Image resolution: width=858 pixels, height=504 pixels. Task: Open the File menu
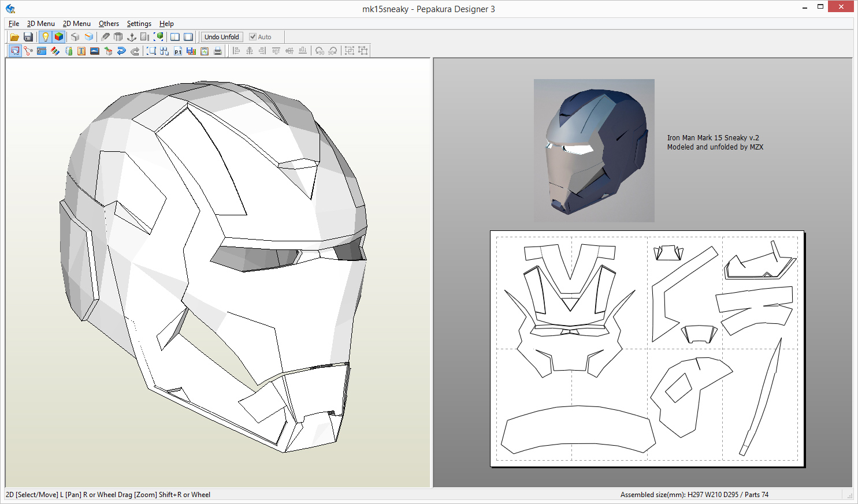coord(14,24)
